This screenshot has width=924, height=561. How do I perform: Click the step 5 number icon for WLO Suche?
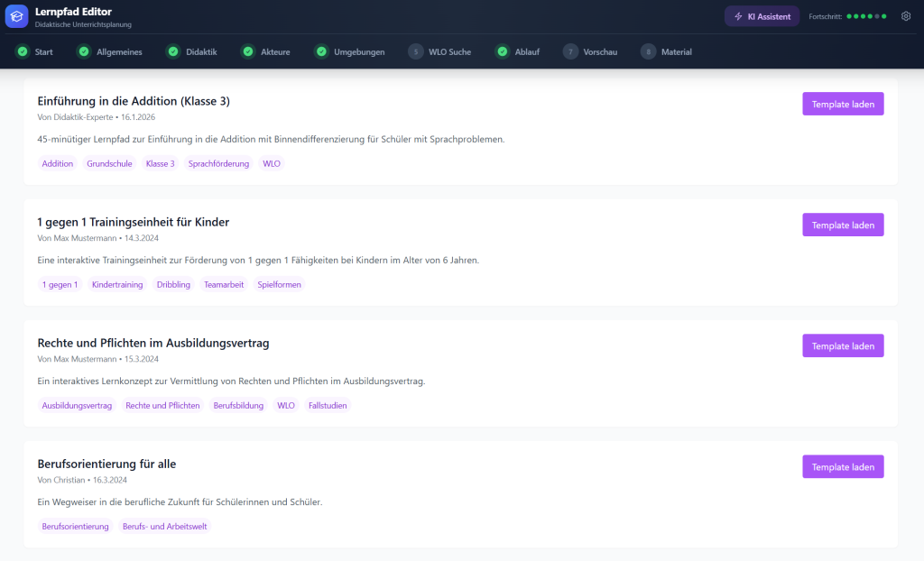[x=415, y=51]
